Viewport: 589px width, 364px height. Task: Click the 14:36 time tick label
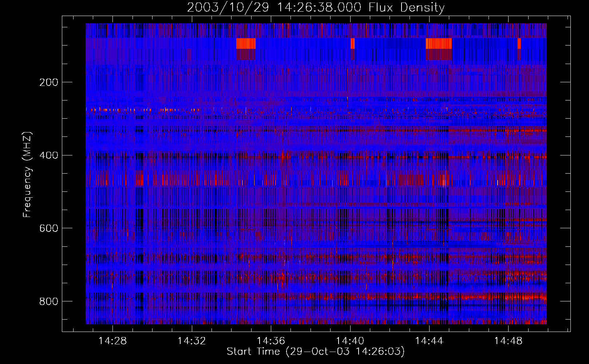(x=271, y=341)
